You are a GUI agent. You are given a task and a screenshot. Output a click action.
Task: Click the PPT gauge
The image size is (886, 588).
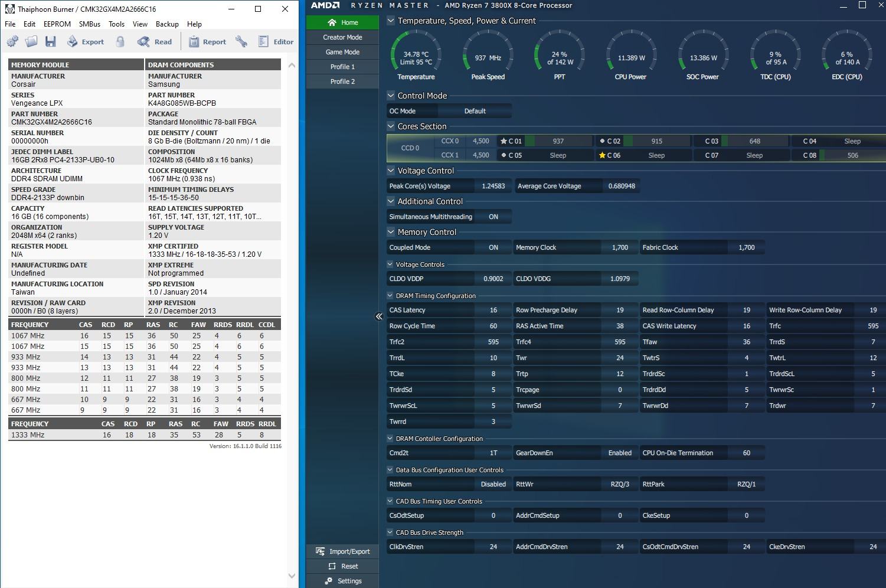(560, 55)
